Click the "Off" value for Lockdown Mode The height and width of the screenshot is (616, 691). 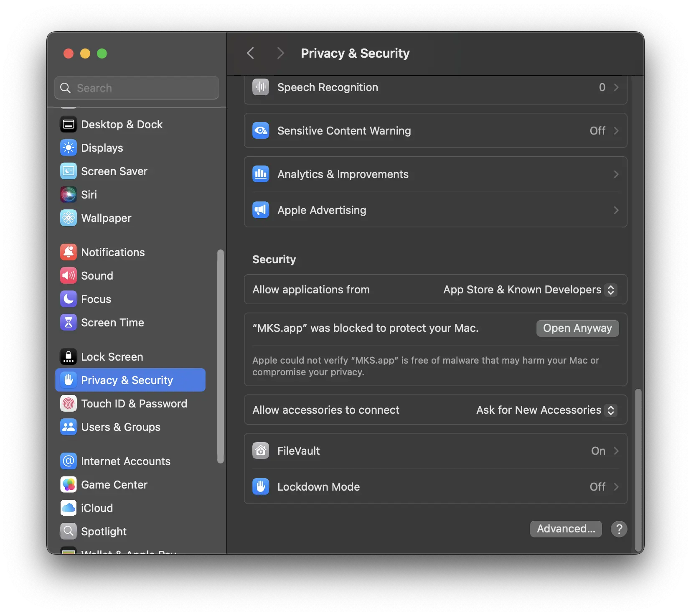click(597, 487)
